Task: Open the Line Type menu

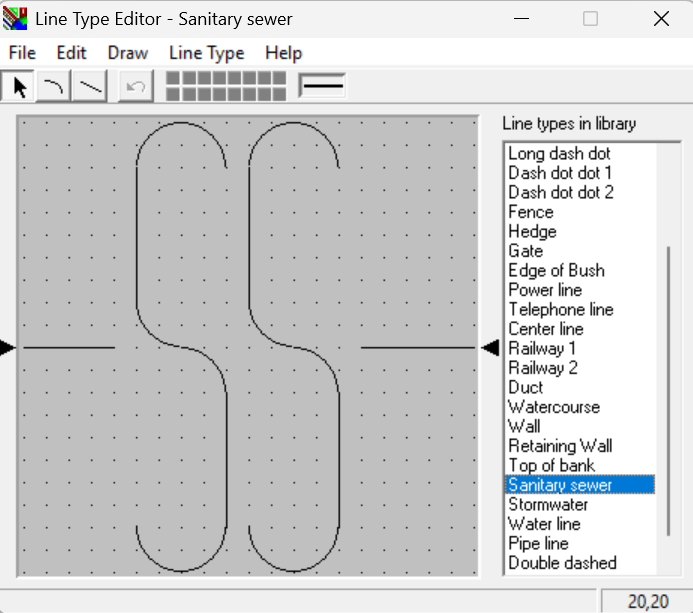Action: [206, 53]
